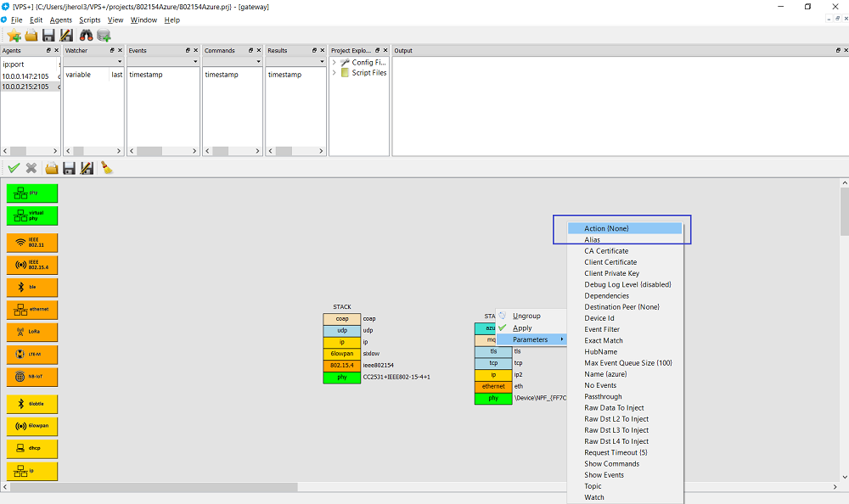
Task: Click Ungroup in the context menu
Action: pos(526,316)
